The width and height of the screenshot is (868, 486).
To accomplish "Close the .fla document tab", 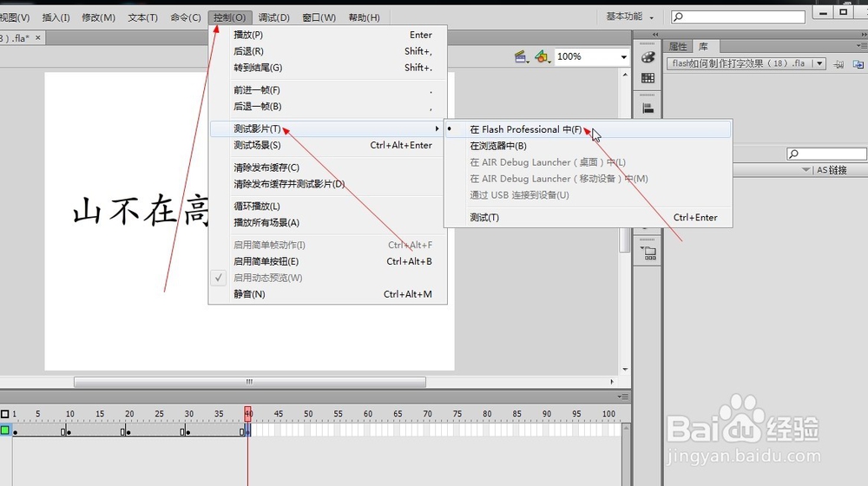I will [37, 37].
